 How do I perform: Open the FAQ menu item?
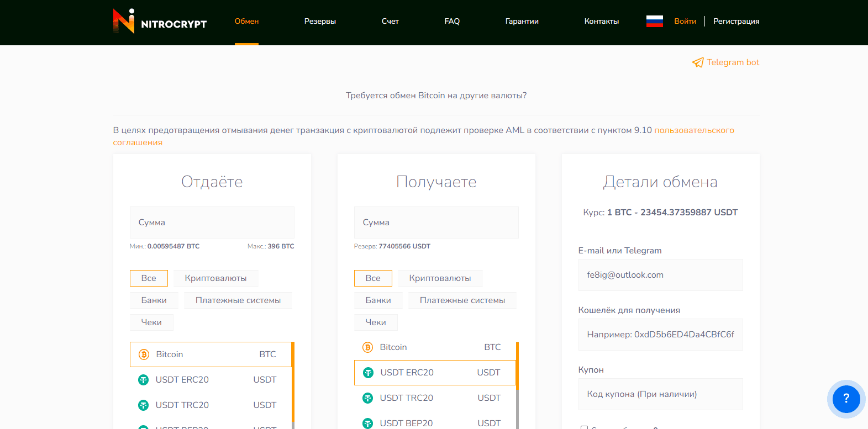coord(452,22)
